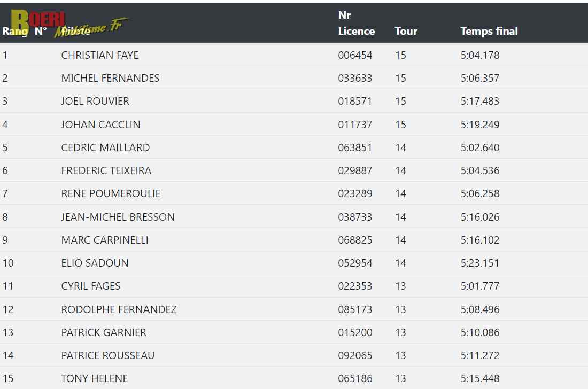
Task: Select licence number 063851
Action: click(355, 147)
